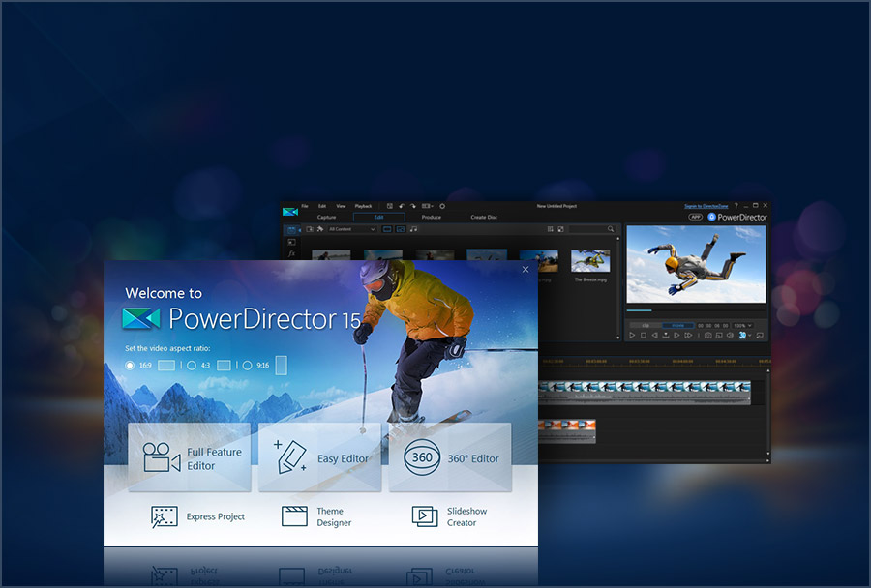This screenshot has width=871, height=588.
Task: Launch the Easy Editor
Action: click(320, 457)
